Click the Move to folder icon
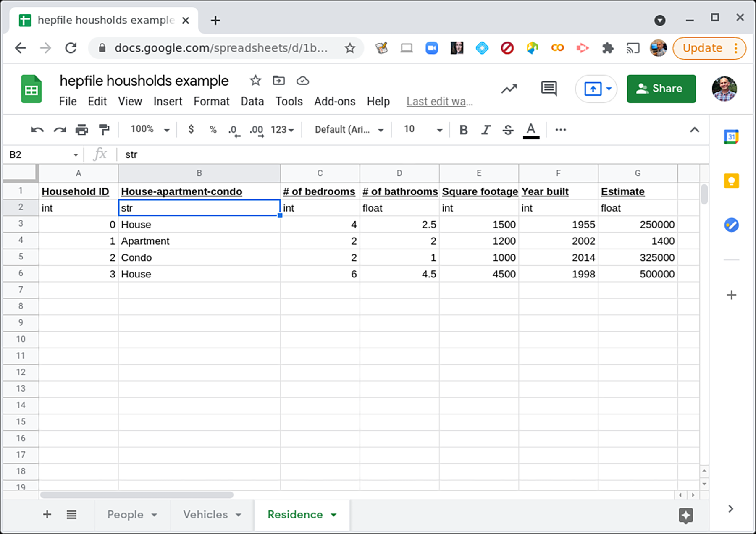 pos(279,80)
